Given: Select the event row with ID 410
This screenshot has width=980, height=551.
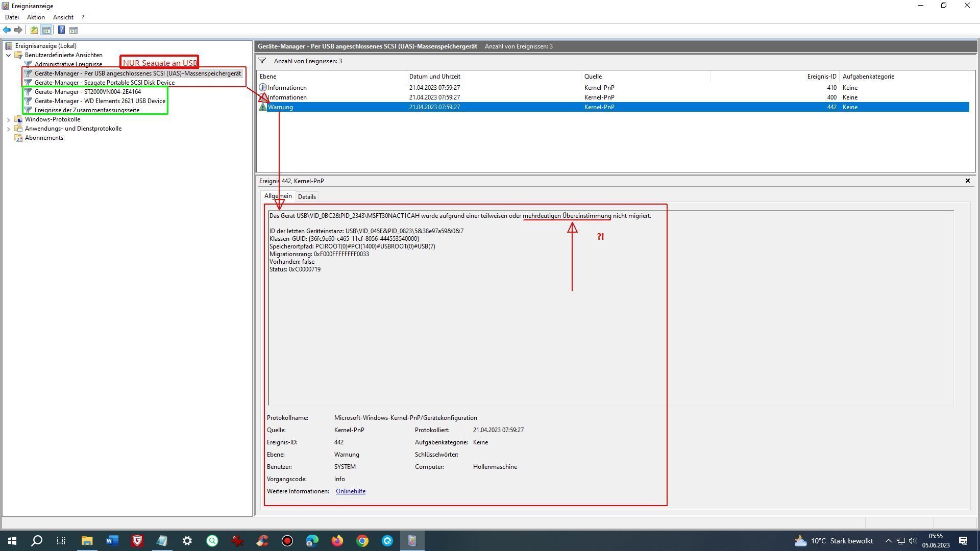Looking at the screenshot, I should pyautogui.click(x=434, y=88).
